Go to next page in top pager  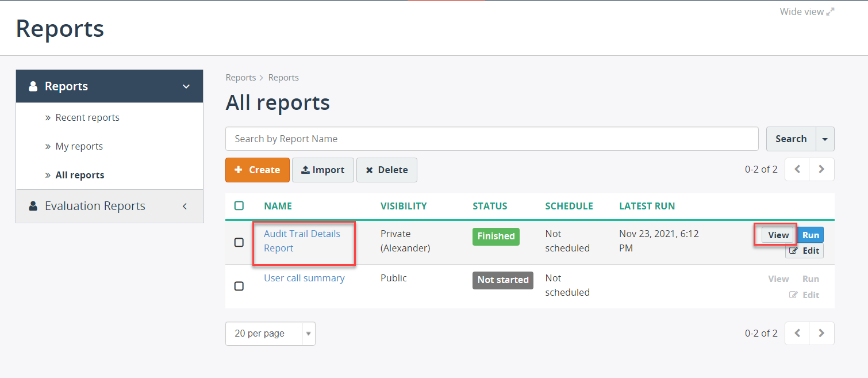tap(822, 169)
